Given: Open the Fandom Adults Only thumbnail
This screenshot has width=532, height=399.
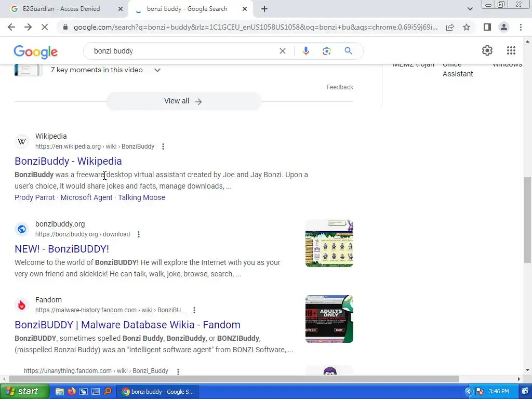Looking at the screenshot, I should [x=329, y=319].
